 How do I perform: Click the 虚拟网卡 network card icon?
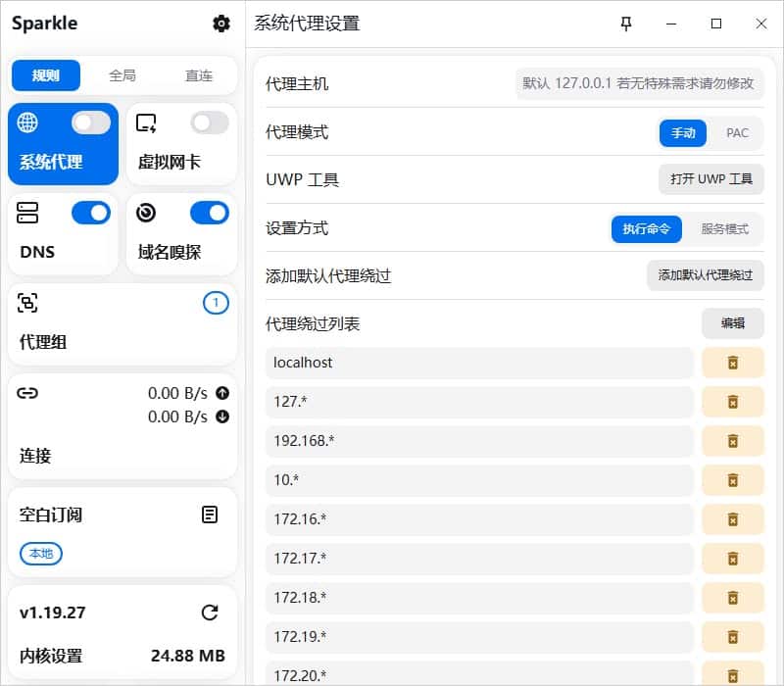tap(146, 122)
